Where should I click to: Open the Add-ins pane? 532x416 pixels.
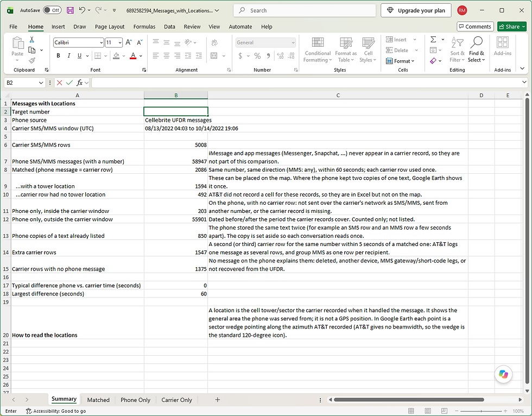503,46
